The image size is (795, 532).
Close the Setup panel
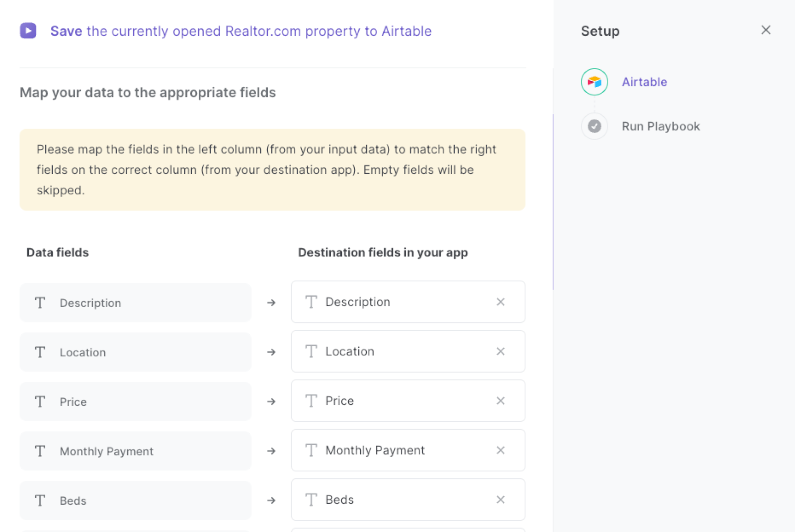tap(766, 30)
